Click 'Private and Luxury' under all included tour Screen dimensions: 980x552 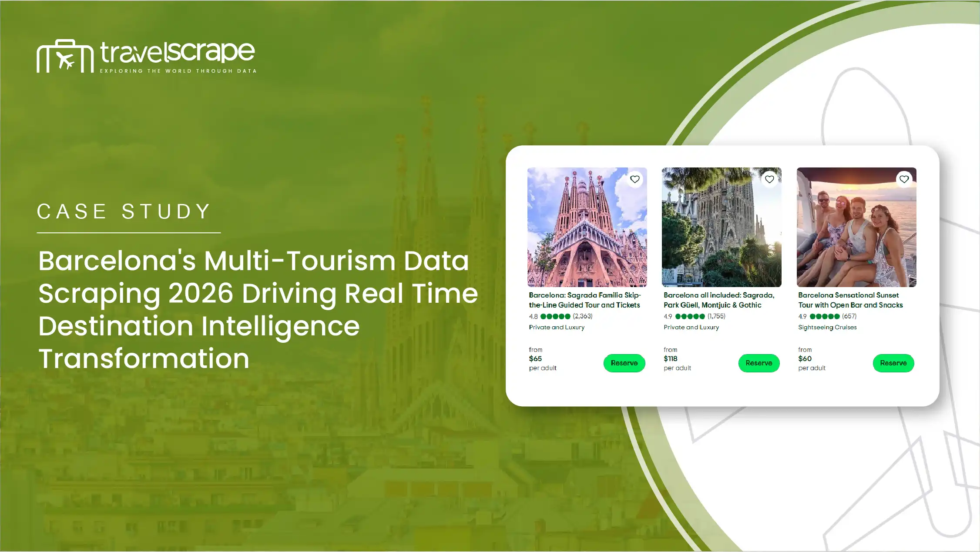pos(691,327)
